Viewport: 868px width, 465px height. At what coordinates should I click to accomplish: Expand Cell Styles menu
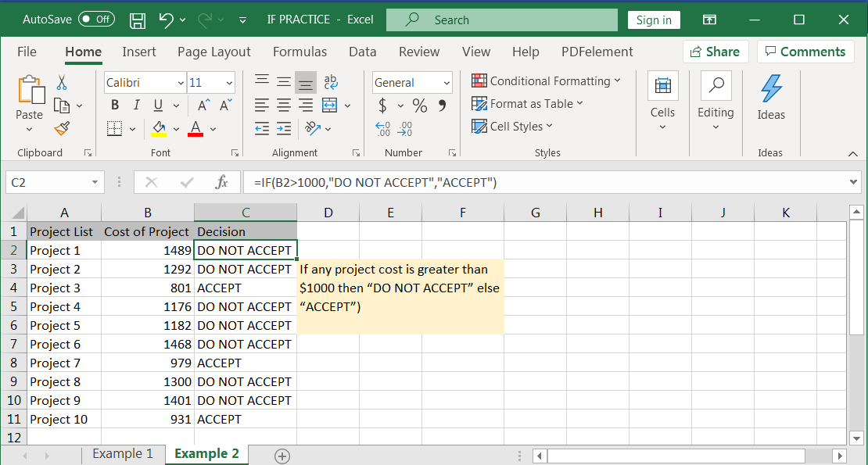pos(512,126)
